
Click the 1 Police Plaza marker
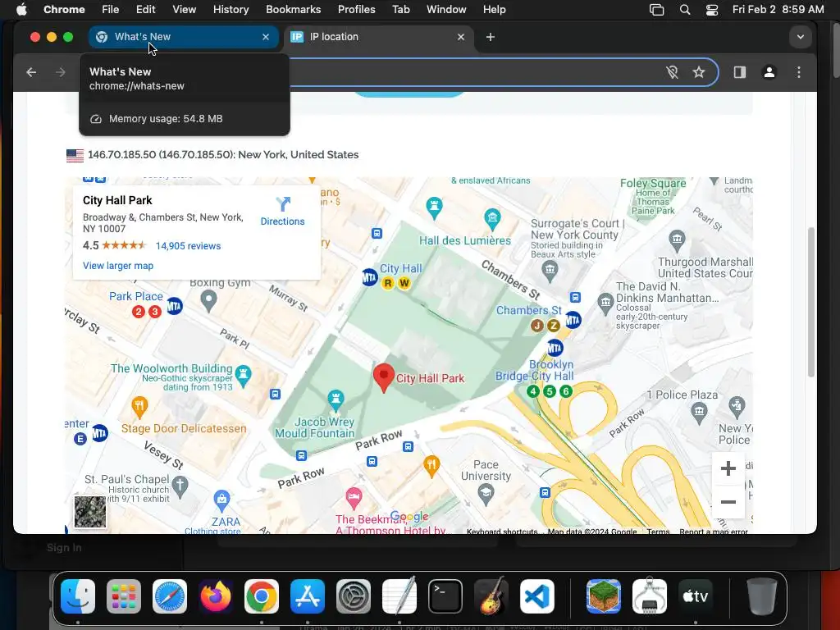click(x=699, y=413)
